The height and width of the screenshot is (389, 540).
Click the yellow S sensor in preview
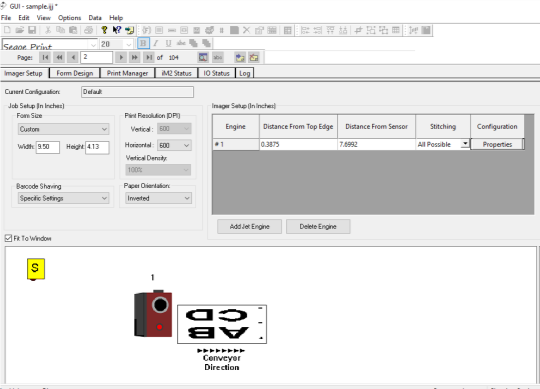[35, 269]
